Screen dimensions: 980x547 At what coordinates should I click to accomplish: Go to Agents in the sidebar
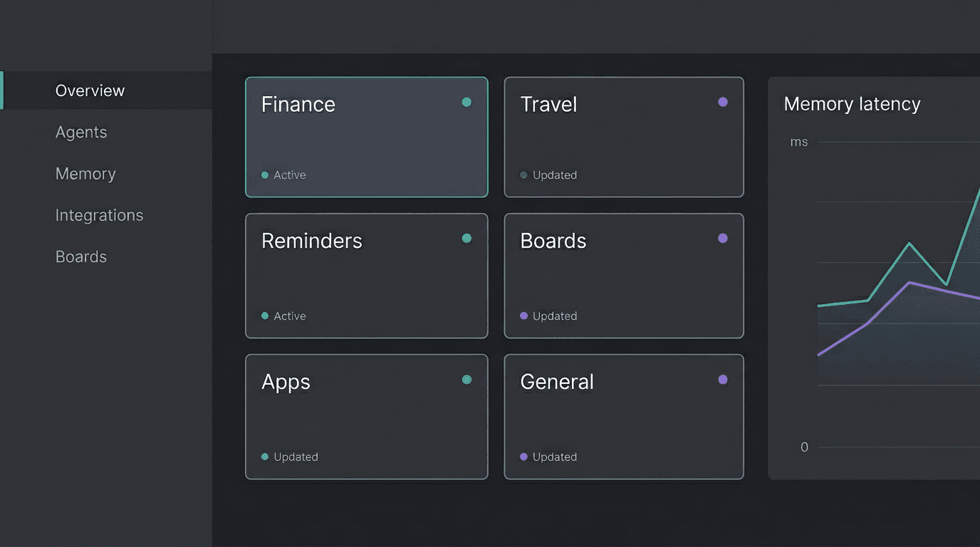pyautogui.click(x=81, y=132)
